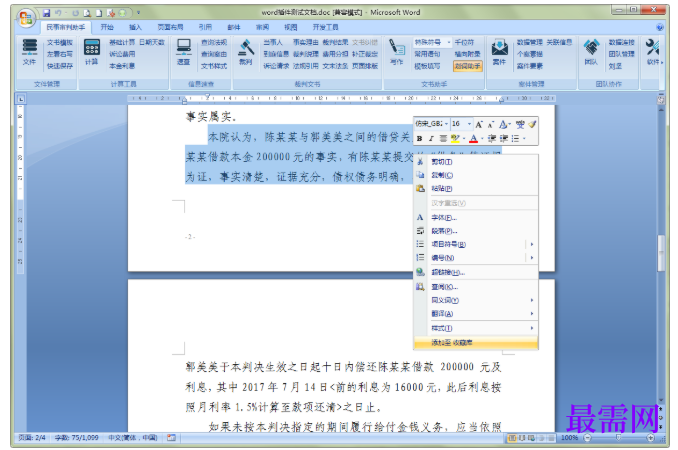Open the font size 16 dropdown

coord(469,124)
